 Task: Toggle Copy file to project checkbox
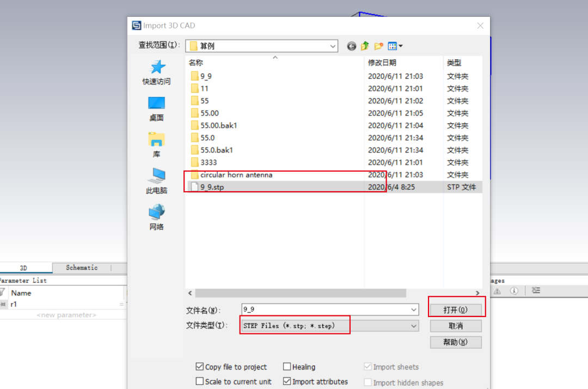coord(199,367)
